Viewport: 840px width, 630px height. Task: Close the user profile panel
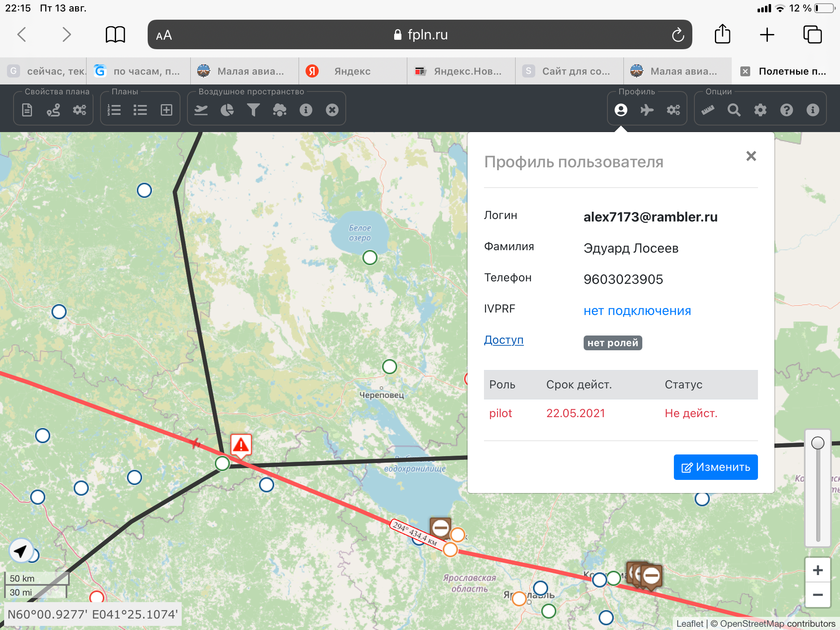click(x=751, y=156)
